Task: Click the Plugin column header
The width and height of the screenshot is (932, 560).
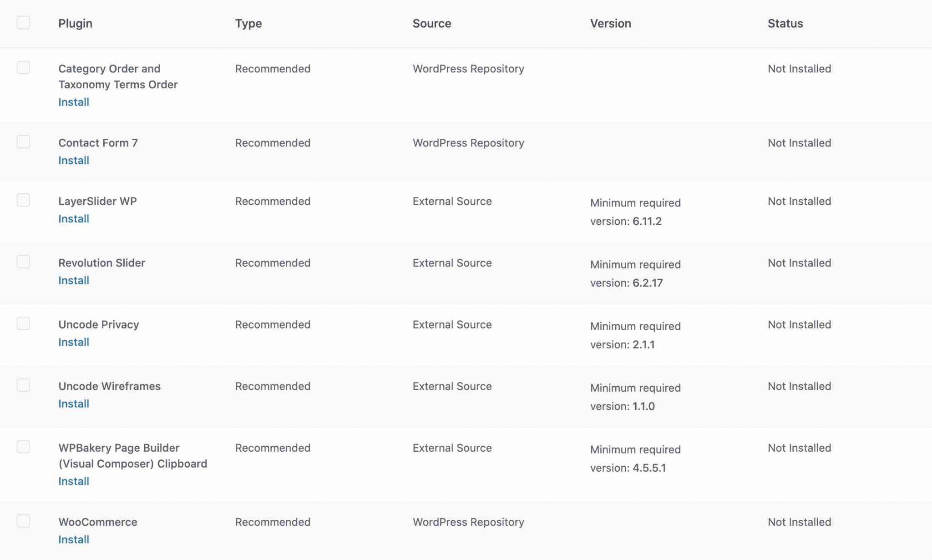Action: 75,23
